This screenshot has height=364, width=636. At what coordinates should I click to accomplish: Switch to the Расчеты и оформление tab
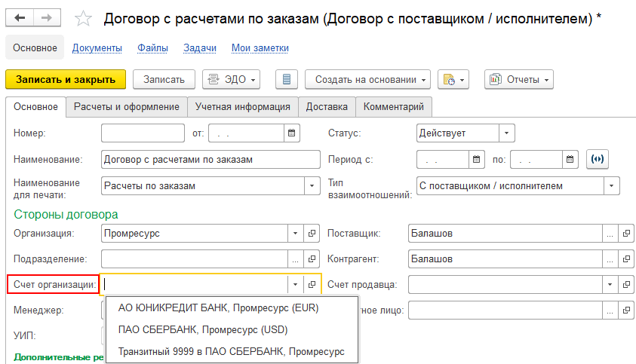(126, 107)
